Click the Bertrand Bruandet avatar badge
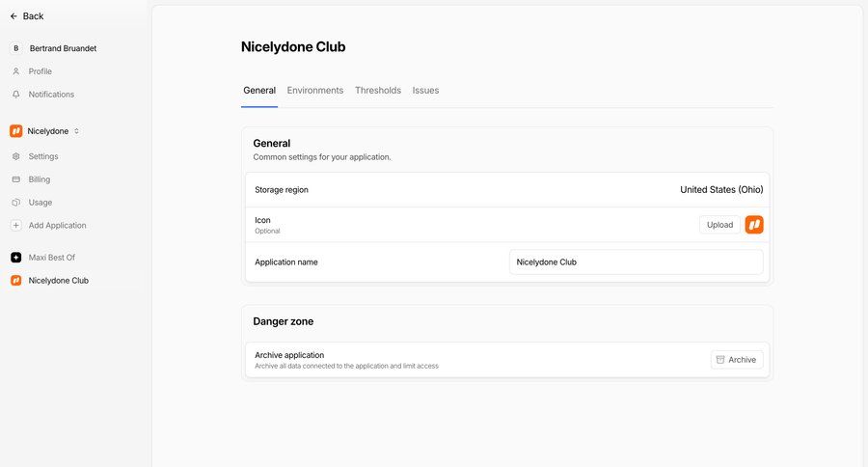This screenshot has height=467, width=868. pyautogui.click(x=16, y=48)
